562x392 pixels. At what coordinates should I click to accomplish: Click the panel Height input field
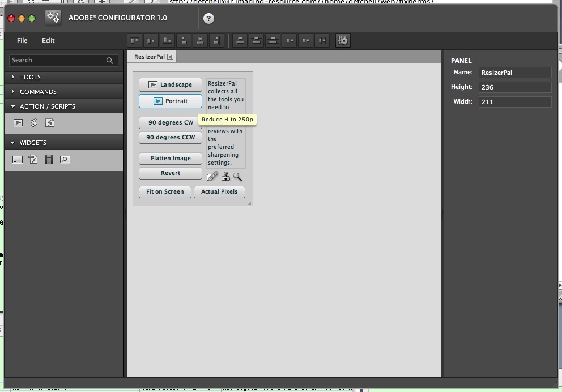[x=514, y=87]
